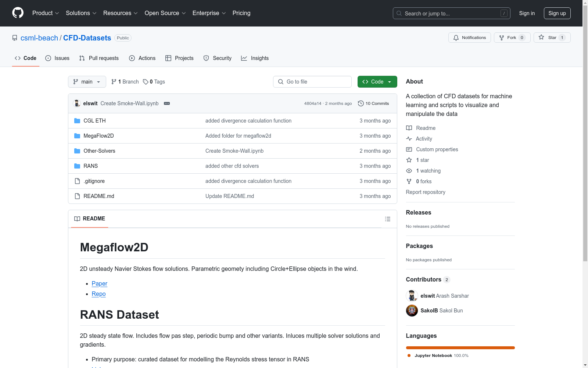588x368 pixels.
Task: Click the fork count badge 0
Action: click(x=522, y=38)
